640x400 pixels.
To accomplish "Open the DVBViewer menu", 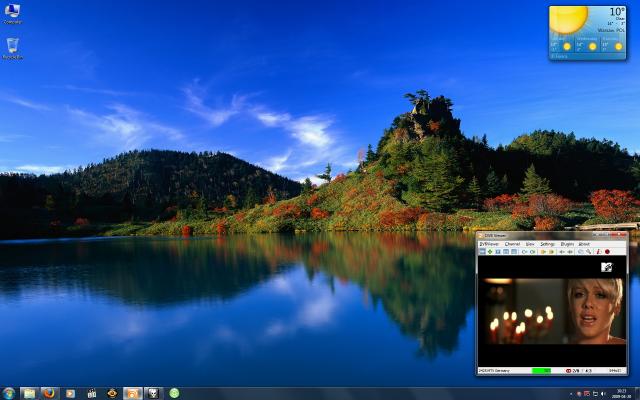I will pyautogui.click(x=489, y=244).
